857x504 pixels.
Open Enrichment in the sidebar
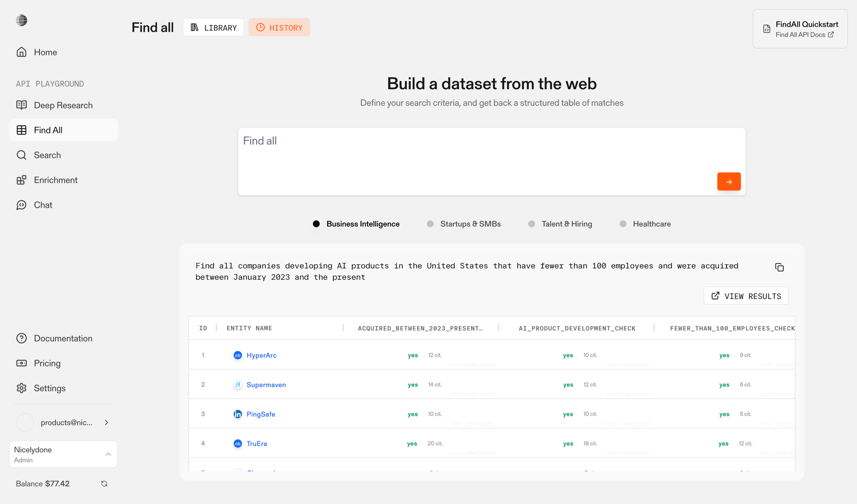tap(63, 180)
